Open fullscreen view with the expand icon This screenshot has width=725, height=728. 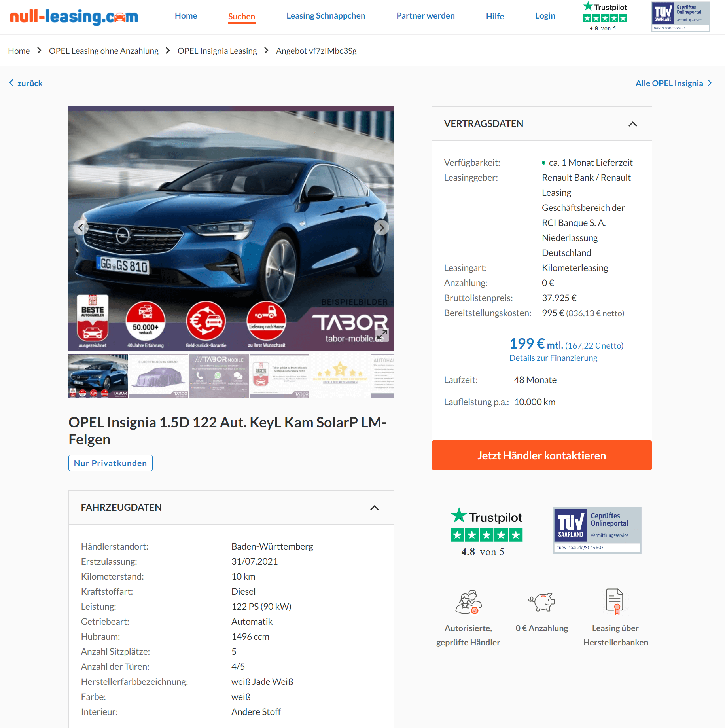coord(382,335)
